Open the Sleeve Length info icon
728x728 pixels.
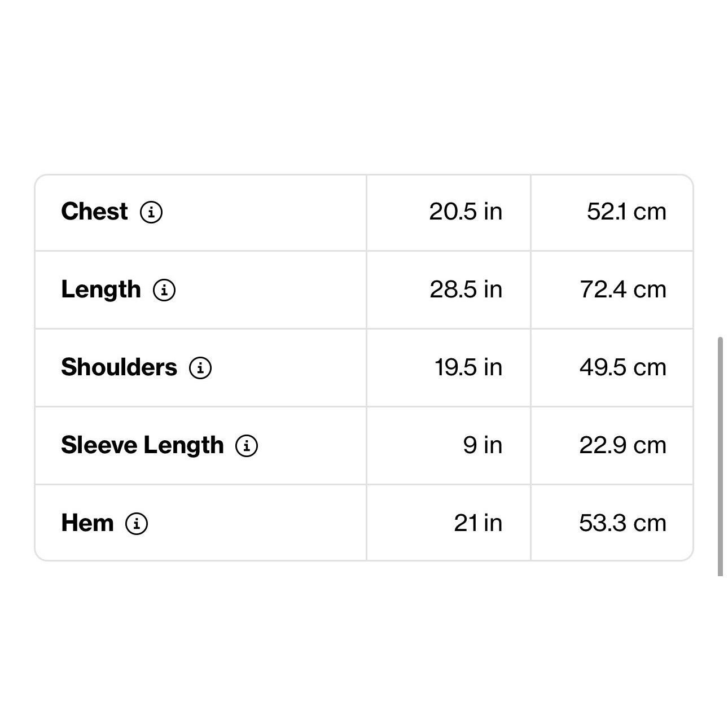[247, 446]
